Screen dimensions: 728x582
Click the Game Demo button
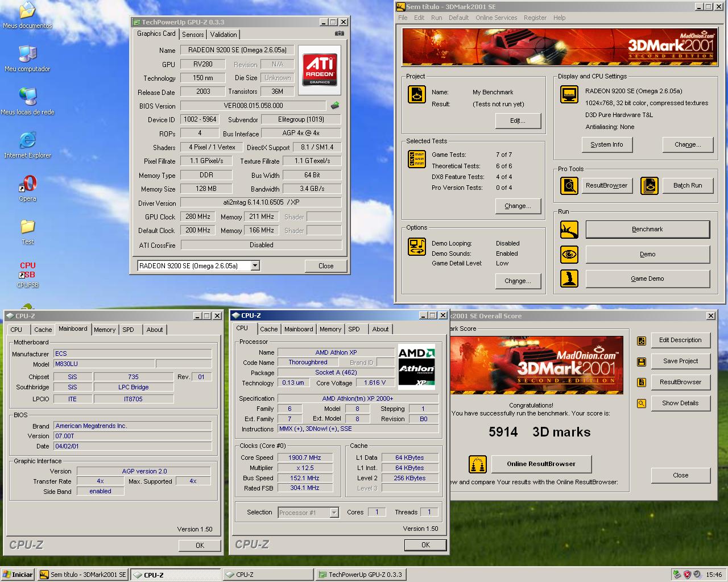tap(648, 278)
